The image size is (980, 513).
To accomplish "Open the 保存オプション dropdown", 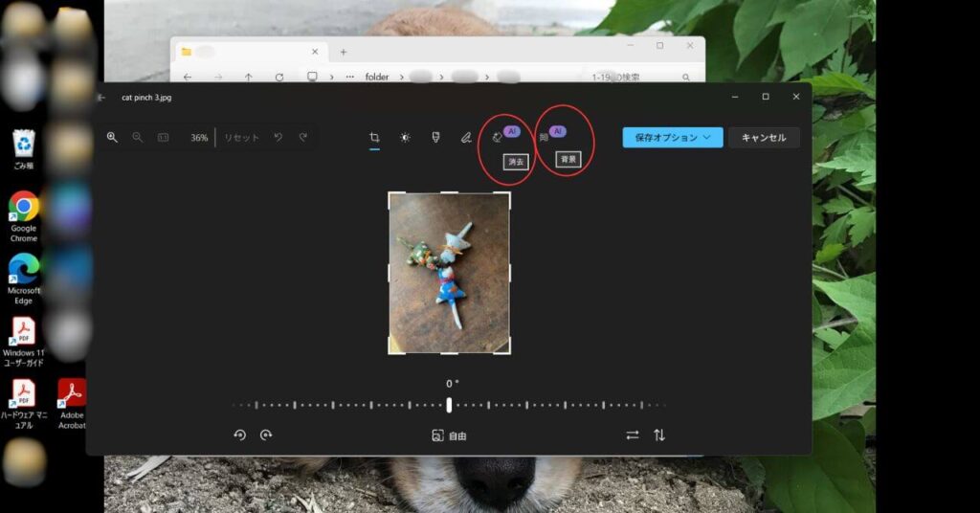I will tap(673, 138).
